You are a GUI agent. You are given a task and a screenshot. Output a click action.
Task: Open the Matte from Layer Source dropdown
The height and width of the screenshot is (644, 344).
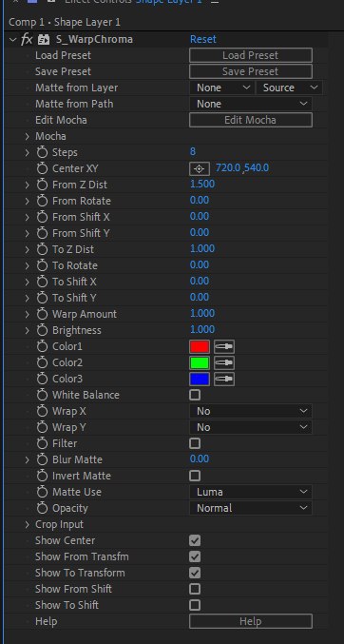pyautogui.click(x=289, y=88)
